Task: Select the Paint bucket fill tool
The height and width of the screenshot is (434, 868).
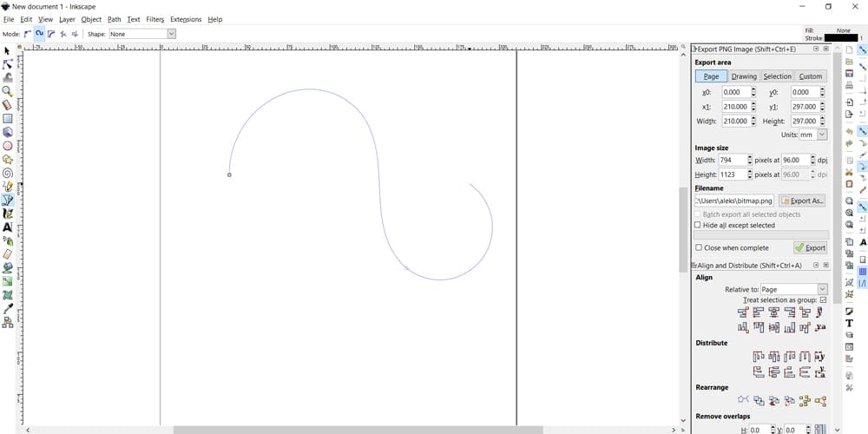Action: [x=7, y=268]
